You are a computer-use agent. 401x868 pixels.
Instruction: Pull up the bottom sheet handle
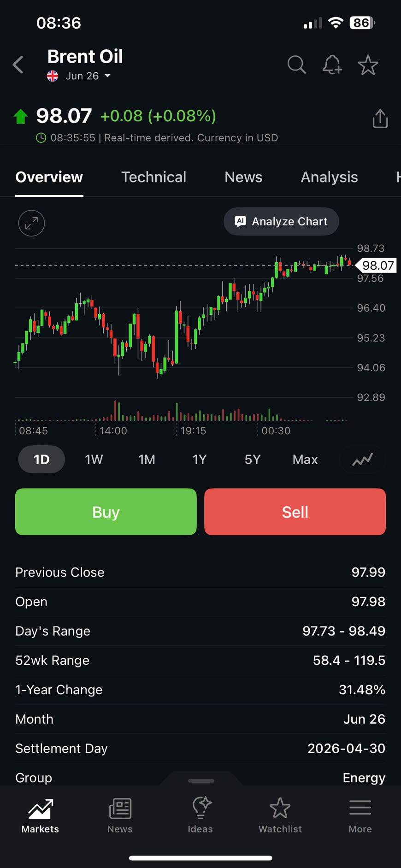pos(201,780)
